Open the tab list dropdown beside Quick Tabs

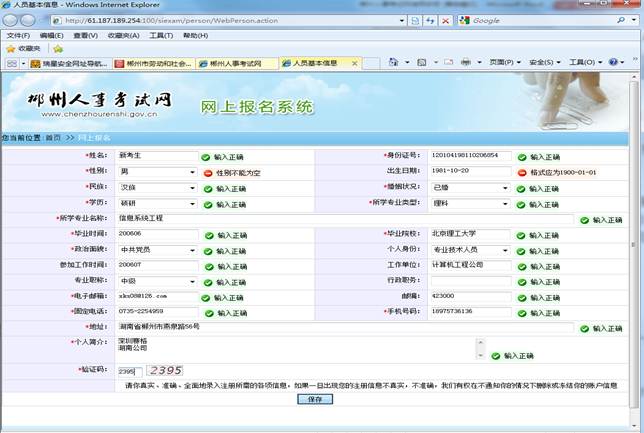tap(23, 63)
